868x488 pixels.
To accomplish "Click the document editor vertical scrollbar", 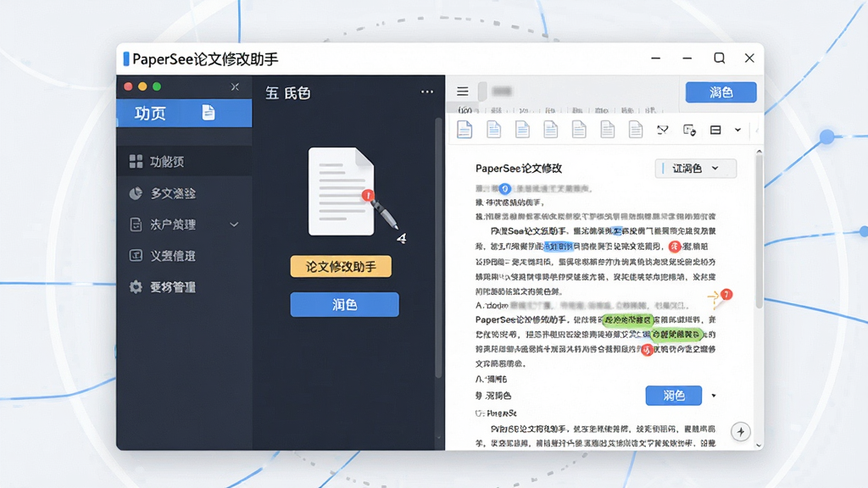I will (759, 232).
